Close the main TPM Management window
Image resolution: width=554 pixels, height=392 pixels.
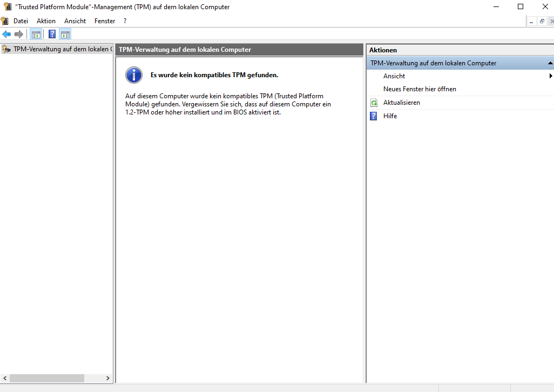(x=545, y=6)
